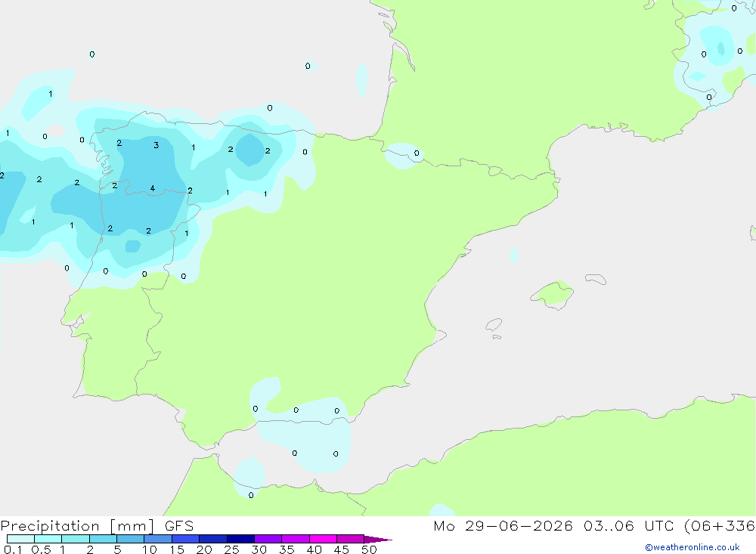Select the 30–35 mm violet legend swatch
This screenshot has width=756, height=554.
coord(268,539)
